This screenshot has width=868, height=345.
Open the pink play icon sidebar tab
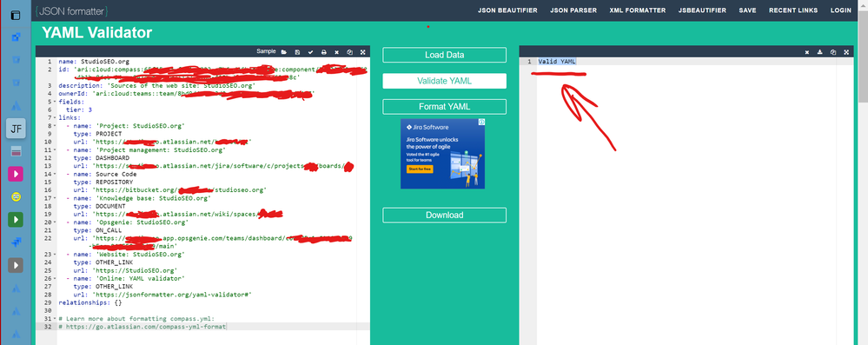coord(16,174)
